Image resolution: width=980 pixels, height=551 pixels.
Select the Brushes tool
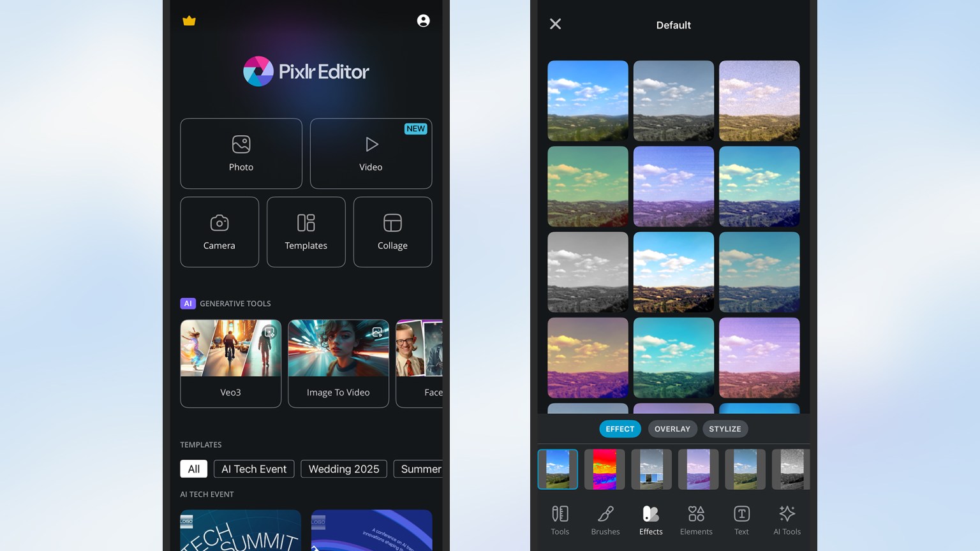point(605,519)
